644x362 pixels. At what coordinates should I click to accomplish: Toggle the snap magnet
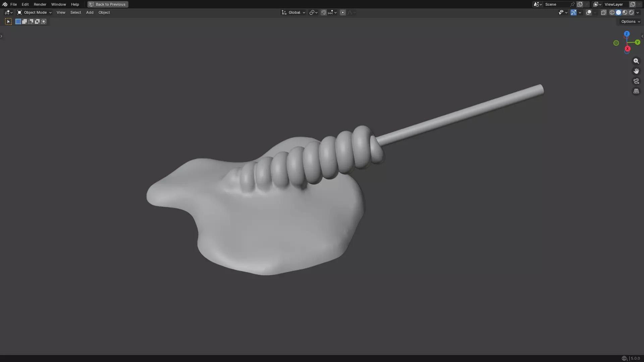(323, 12)
